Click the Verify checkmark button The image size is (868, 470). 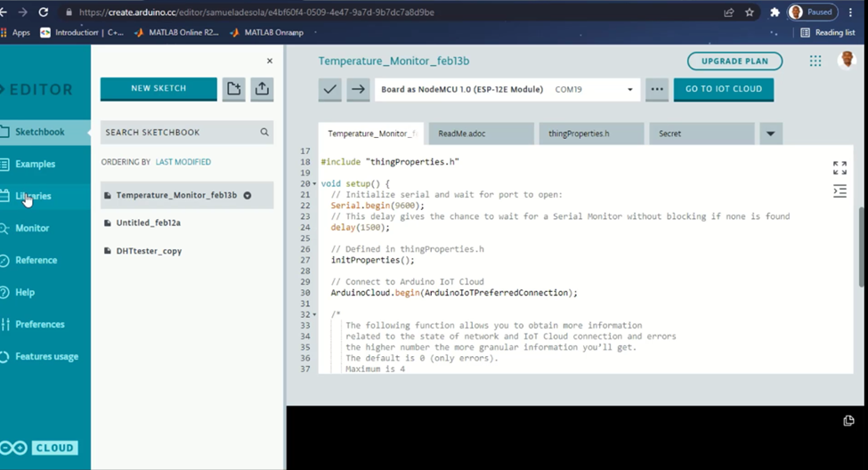[x=330, y=89]
